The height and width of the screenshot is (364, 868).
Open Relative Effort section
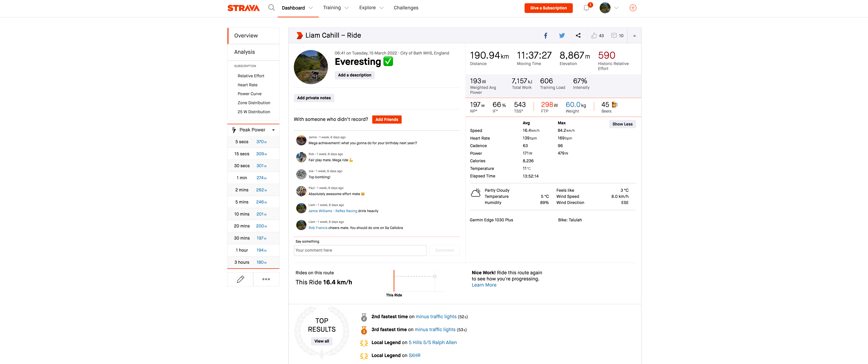click(251, 76)
